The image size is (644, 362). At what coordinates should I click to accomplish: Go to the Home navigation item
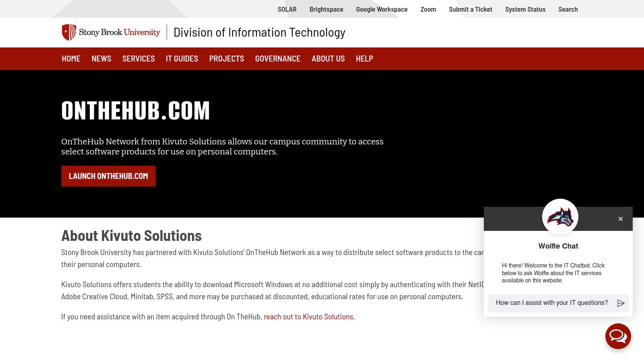pos(71,59)
